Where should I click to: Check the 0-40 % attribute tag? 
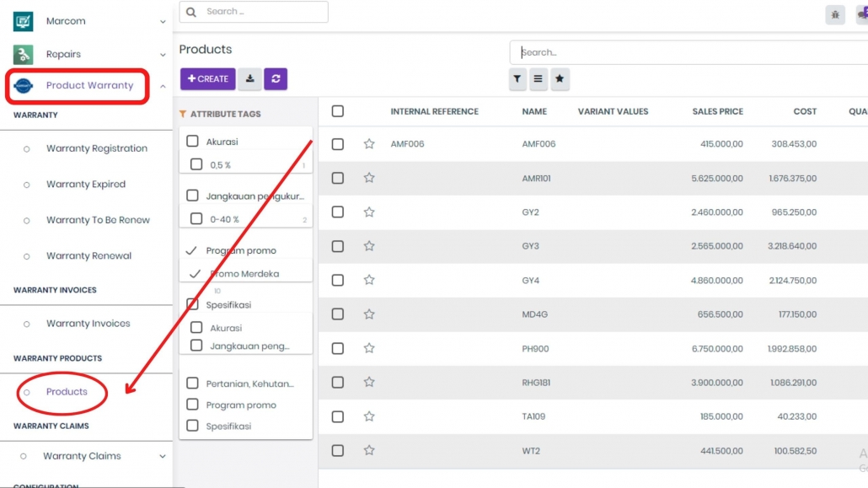coord(196,219)
